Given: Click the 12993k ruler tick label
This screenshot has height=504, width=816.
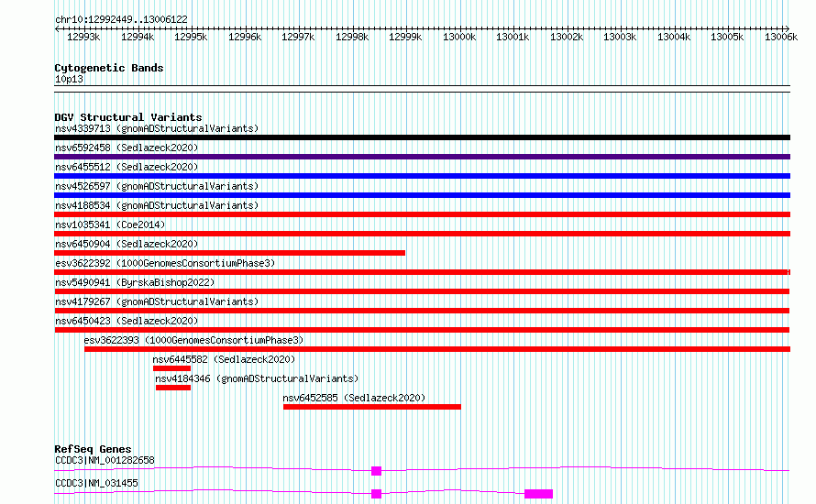Looking at the screenshot, I should coord(83,37).
